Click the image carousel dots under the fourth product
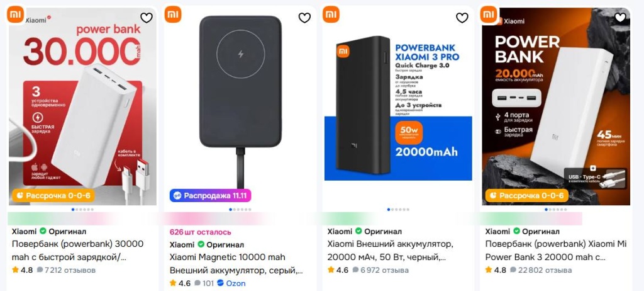The width and height of the screenshot is (644, 291). pyautogui.click(x=555, y=209)
